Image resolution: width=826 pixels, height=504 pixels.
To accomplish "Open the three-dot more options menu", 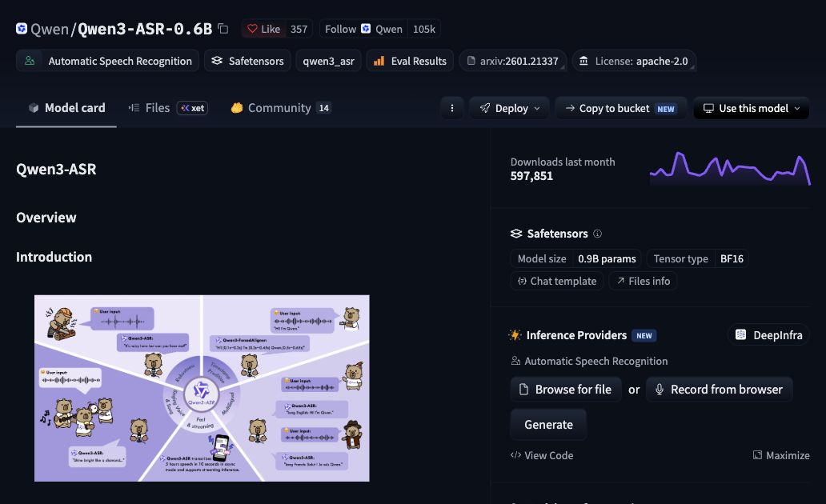I will point(452,108).
